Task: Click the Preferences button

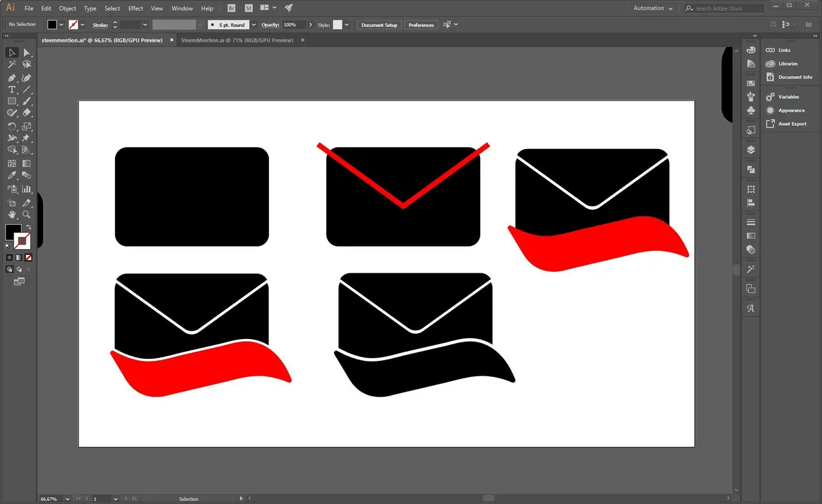Action: [x=421, y=25]
